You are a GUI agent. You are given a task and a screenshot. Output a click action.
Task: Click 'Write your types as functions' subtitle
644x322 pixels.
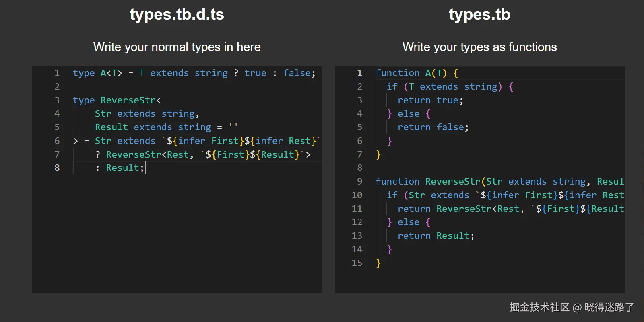point(479,47)
